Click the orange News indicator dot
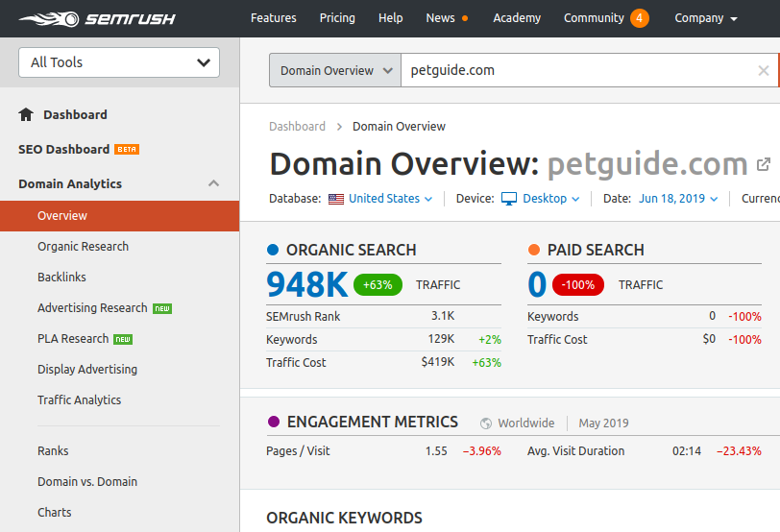Image resolution: width=780 pixels, height=532 pixels. tap(465, 18)
